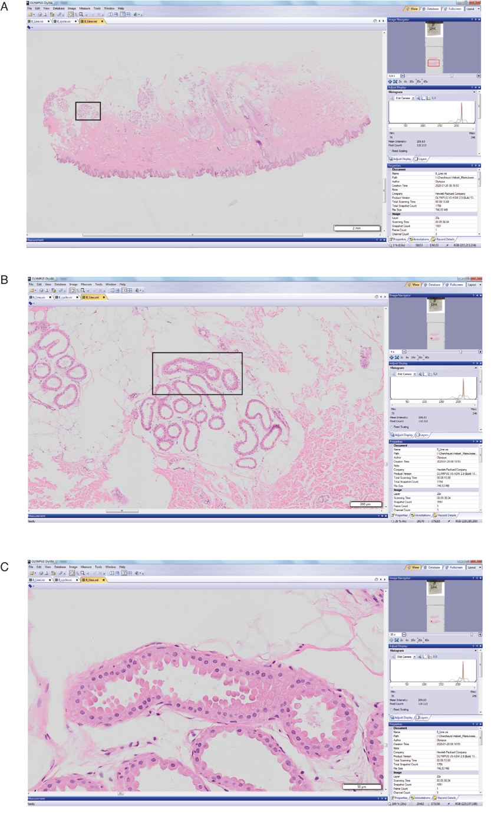Toggle the Fixed Scaling checkbox in panel C
The image size is (504, 826).
pos(392,709)
